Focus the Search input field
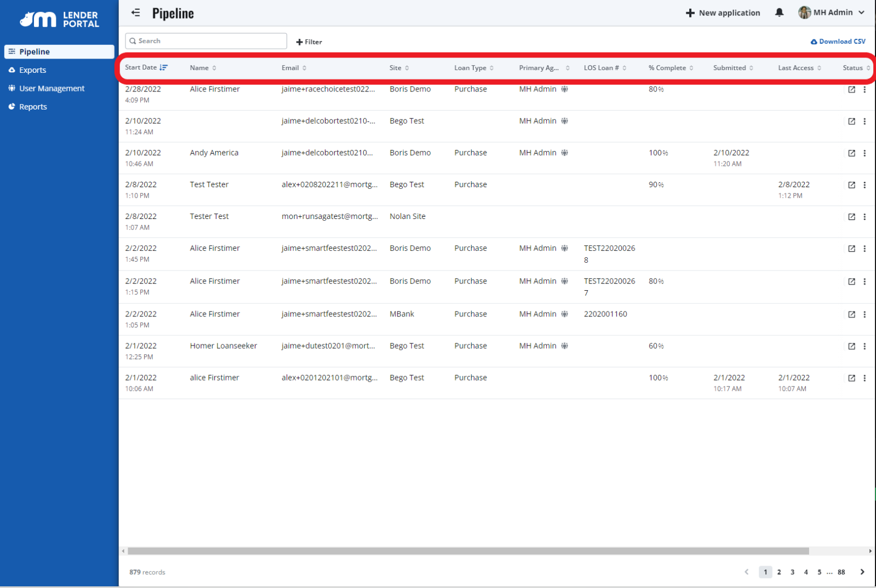 point(206,41)
